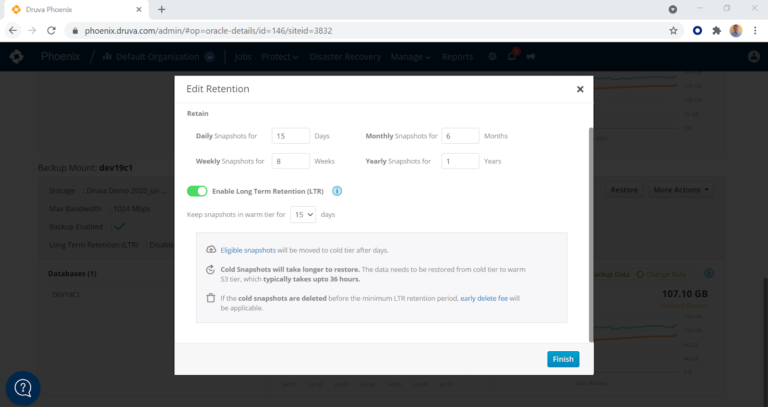Click the Druva Phoenix logo icon
This screenshot has height=407, width=768.
17,57
